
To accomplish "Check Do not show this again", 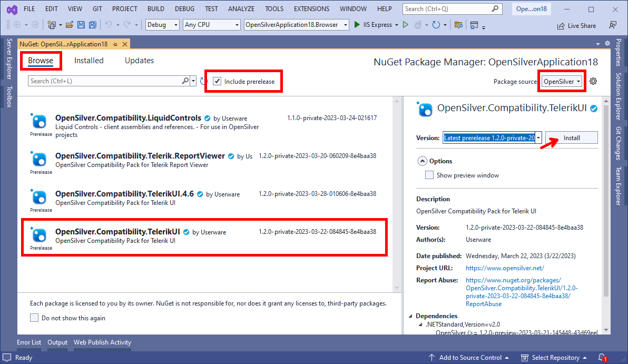I will (34, 318).
